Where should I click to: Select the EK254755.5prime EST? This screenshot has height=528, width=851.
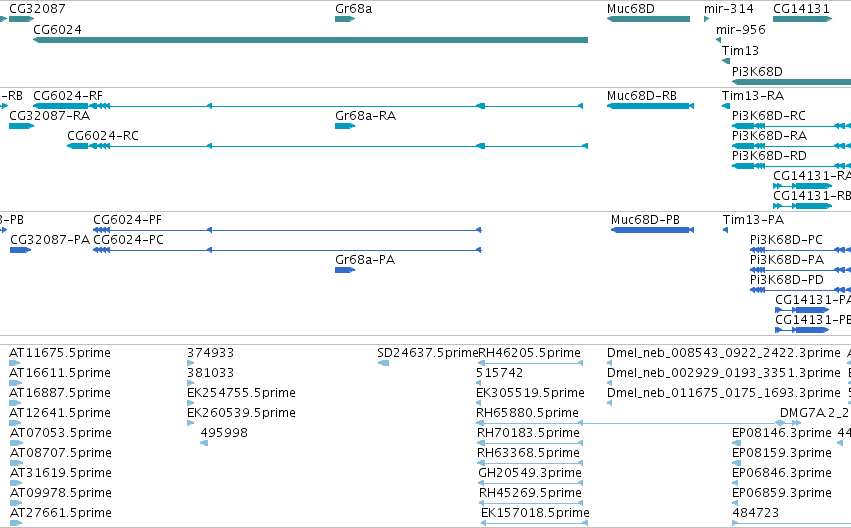190,403
